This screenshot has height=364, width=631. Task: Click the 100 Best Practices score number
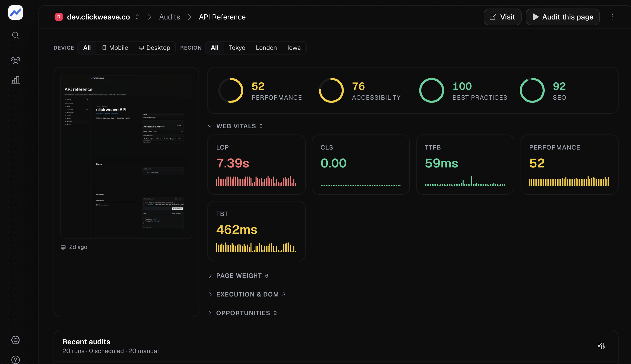tap(462, 86)
